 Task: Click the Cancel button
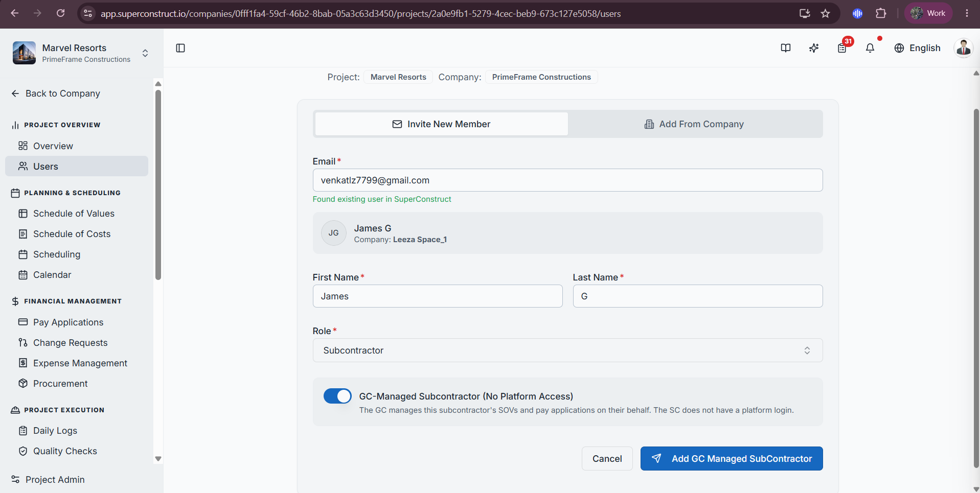[x=607, y=459]
